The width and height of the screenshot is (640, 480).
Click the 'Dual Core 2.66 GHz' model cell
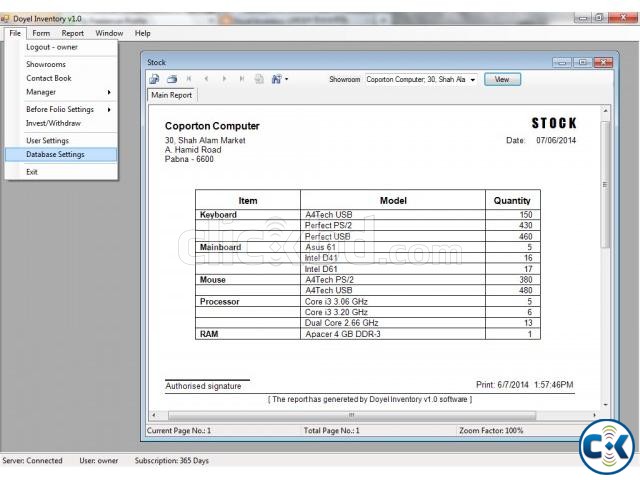coord(393,323)
